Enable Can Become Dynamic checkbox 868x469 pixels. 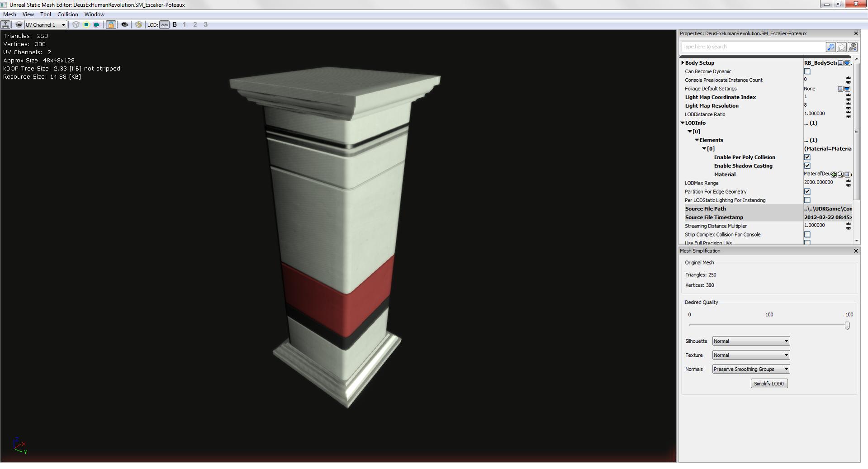[807, 71]
